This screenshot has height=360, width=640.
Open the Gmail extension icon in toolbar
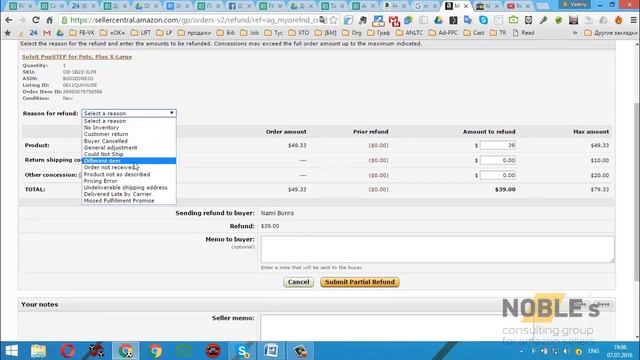tap(393, 20)
